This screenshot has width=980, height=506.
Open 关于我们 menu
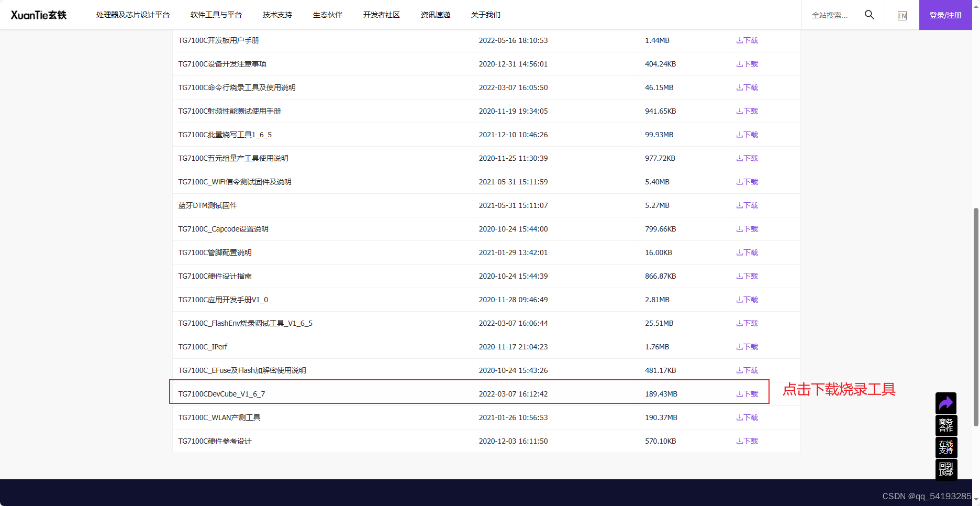[486, 15]
